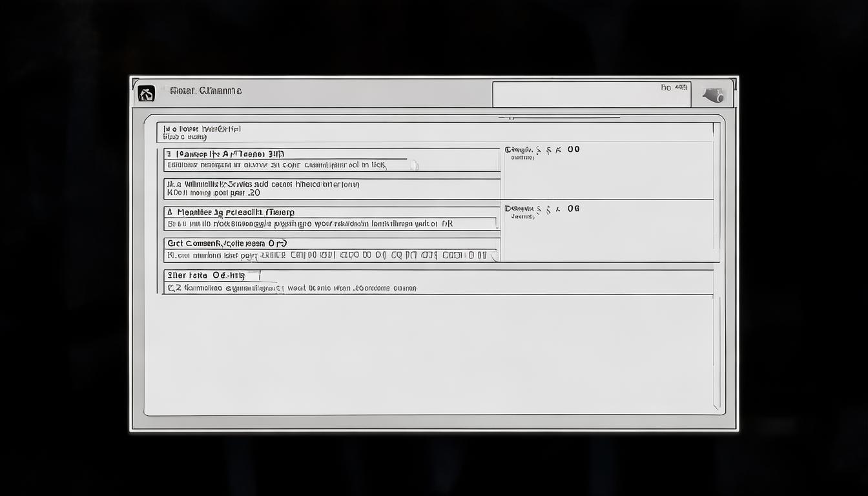Click icon ending the fourth row's code line
868x496 pixels.
click(493, 256)
